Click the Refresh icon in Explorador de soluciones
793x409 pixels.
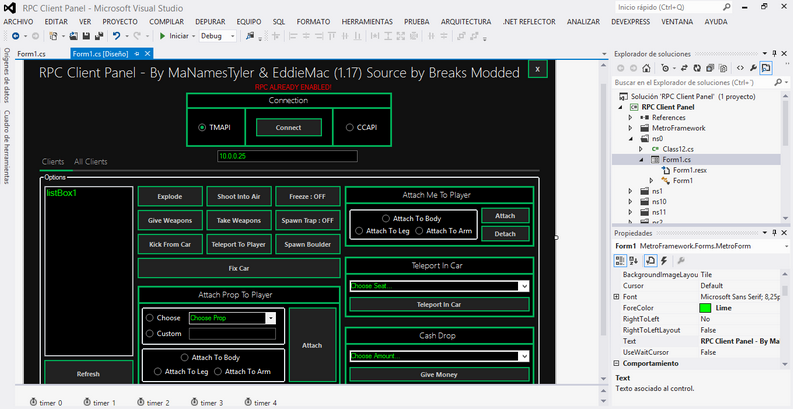coord(697,68)
